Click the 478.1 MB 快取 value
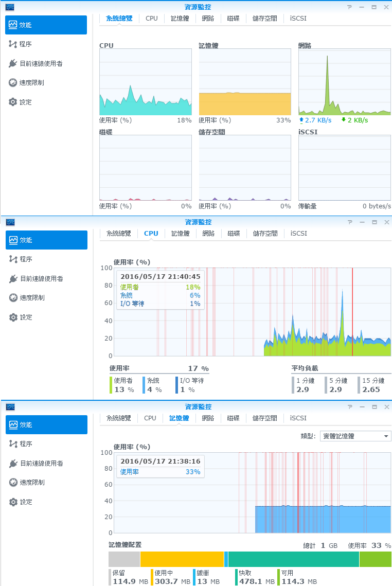 coord(257,581)
